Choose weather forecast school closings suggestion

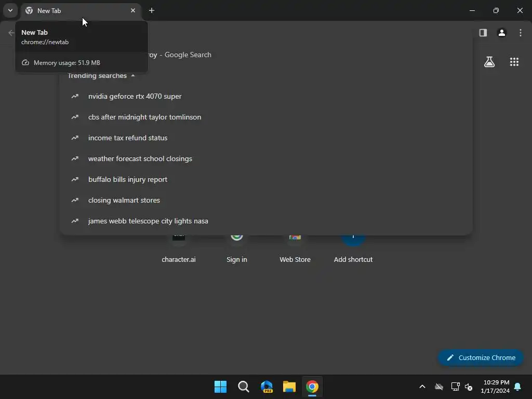(266, 158)
